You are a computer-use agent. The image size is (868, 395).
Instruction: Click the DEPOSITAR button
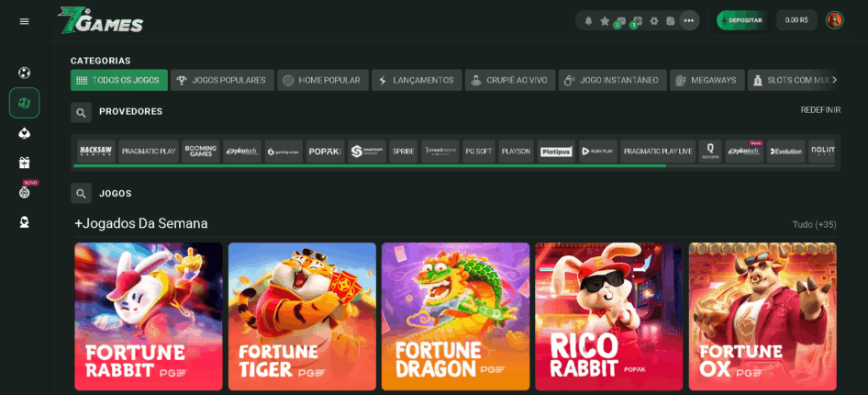(x=742, y=20)
